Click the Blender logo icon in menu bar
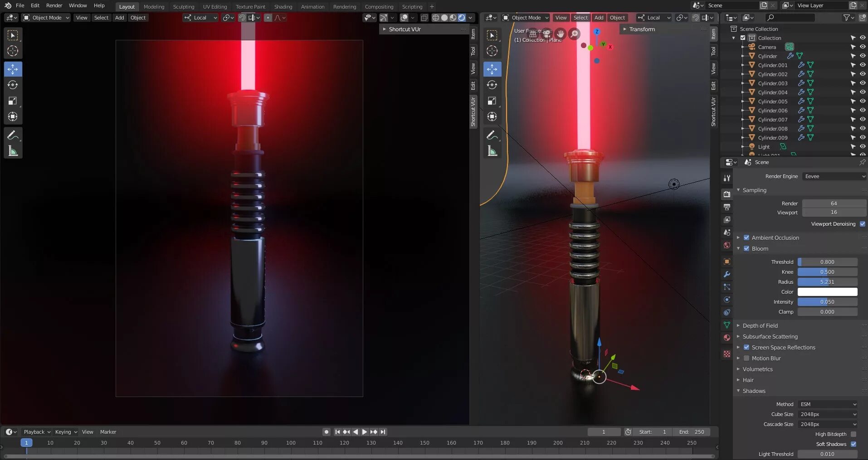 (x=8, y=5)
